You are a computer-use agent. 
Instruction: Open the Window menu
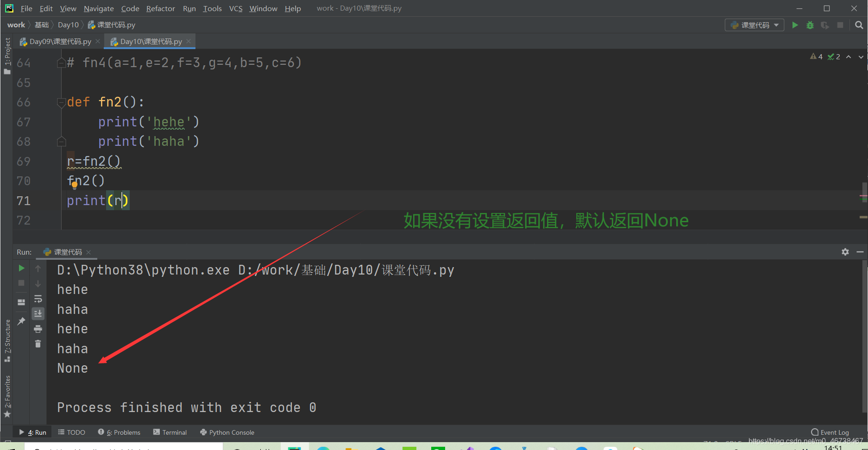[263, 8]
